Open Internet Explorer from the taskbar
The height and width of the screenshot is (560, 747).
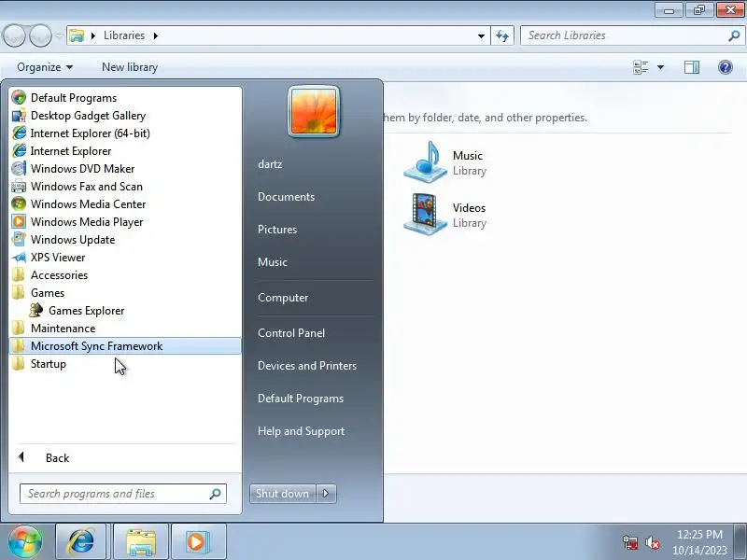[x=81, y=542]
